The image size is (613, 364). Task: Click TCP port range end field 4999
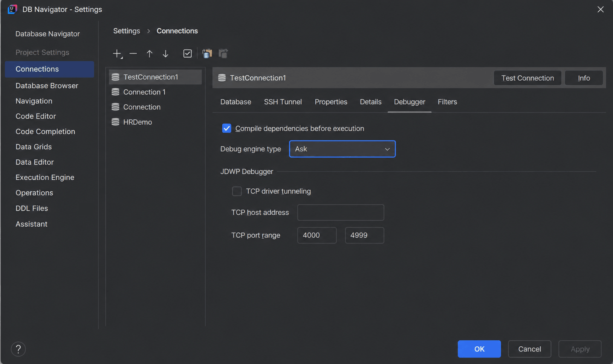pos(364,235)
